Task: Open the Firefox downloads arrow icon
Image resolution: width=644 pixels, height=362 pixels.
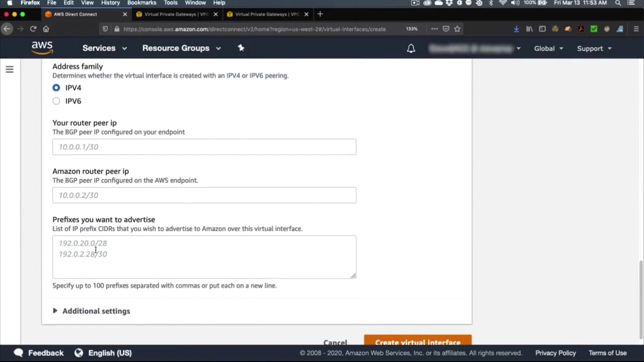Action: 516,29
